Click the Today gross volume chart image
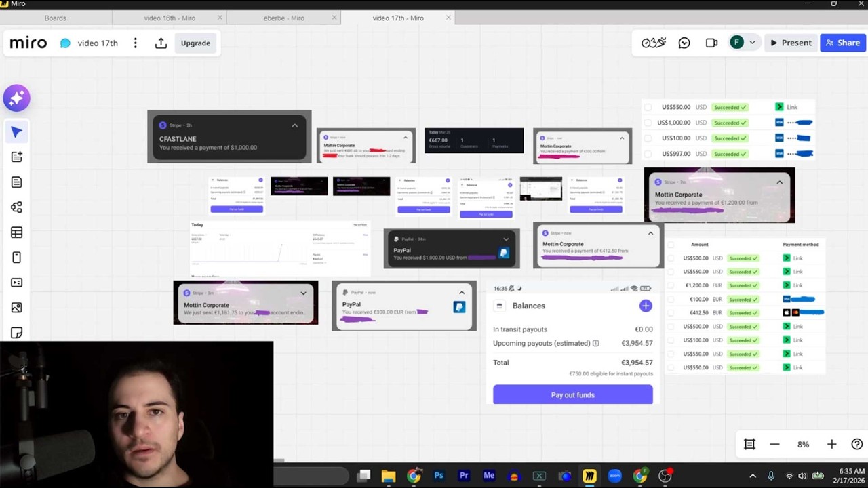Viewport: 868px width, 488px height. click(x=279, y=247)
